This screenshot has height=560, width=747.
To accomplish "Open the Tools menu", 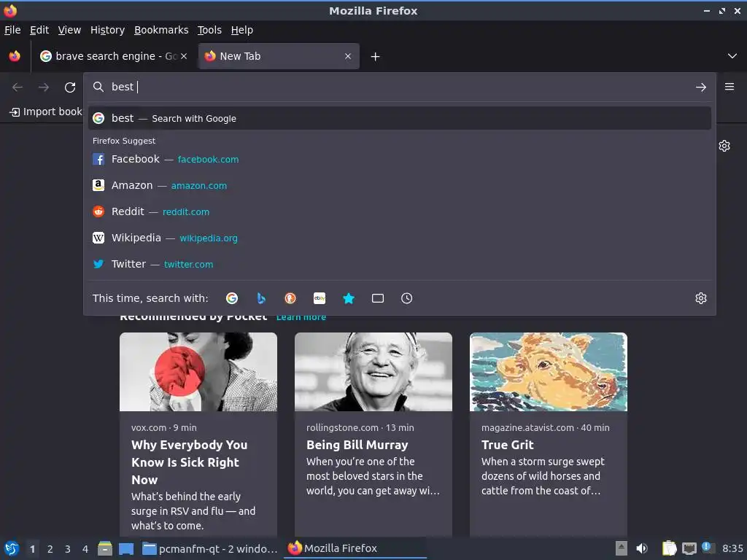I will 209,30.
